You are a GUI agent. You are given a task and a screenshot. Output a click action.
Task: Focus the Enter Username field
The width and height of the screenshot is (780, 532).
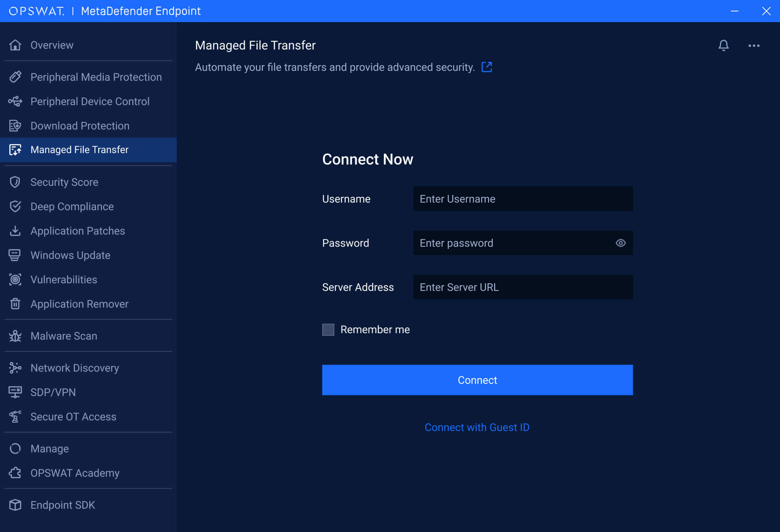point(522,199)
